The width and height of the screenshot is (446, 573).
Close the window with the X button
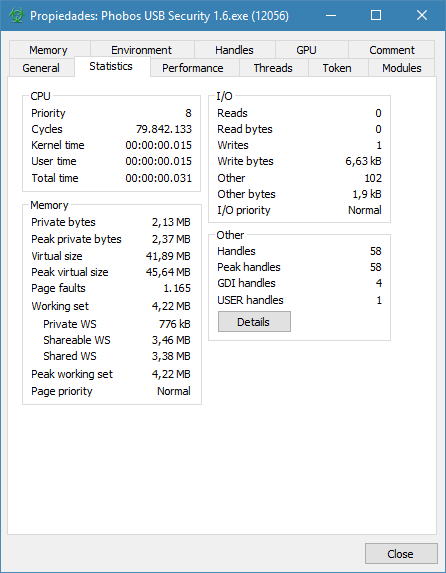click(422, 15)
